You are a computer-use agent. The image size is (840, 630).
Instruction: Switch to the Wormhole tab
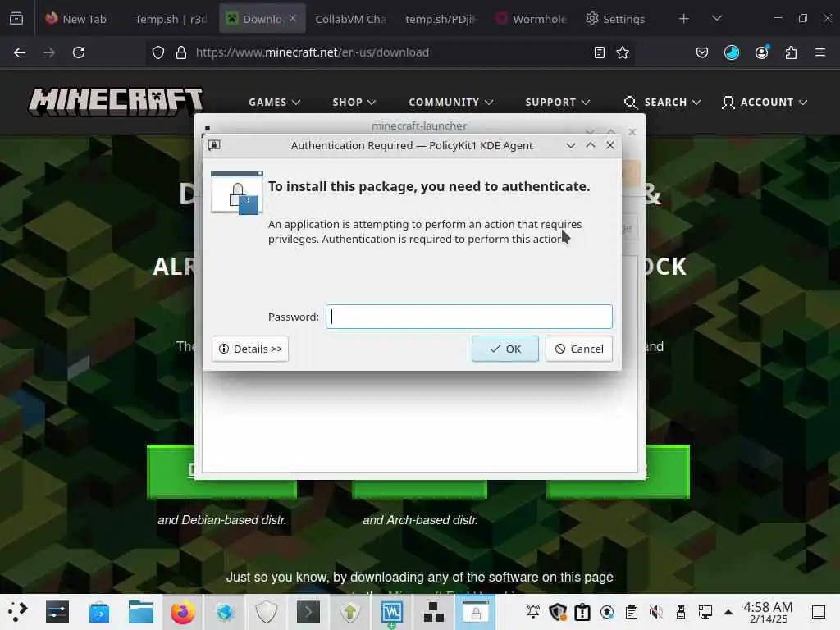pos(531,19)
